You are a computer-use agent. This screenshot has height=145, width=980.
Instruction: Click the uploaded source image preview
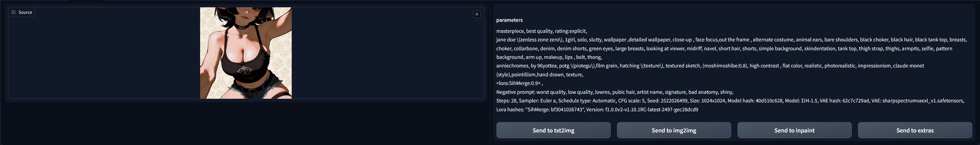coord(246,53)
